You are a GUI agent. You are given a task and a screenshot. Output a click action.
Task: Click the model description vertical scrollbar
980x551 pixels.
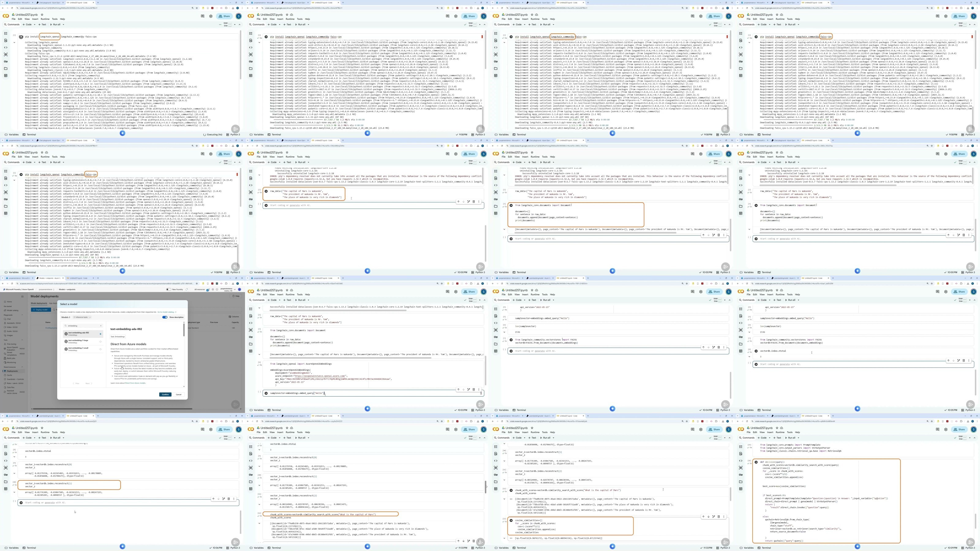(184, 329)
